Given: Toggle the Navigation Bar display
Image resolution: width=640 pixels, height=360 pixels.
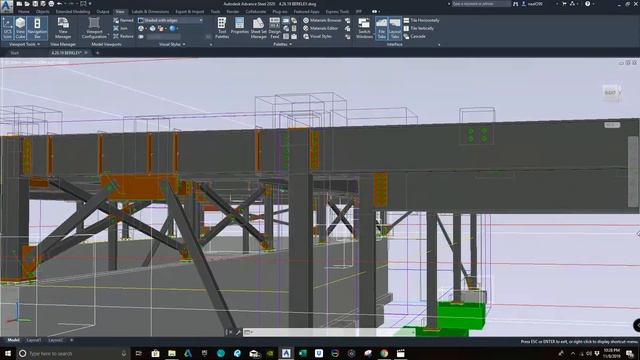Looking at the screenshot, I should point(37,28).
